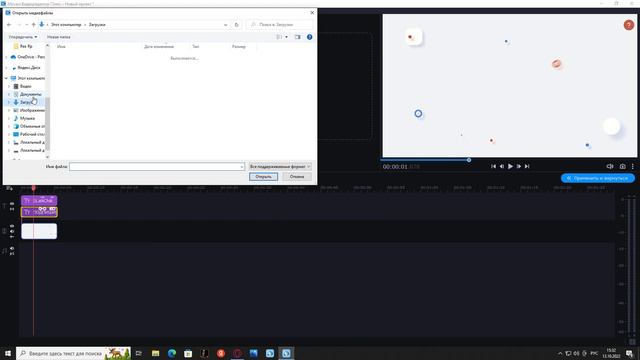Click the preview progress slider handle
Viewport: 640px width, 360px height.
(469, 160)
